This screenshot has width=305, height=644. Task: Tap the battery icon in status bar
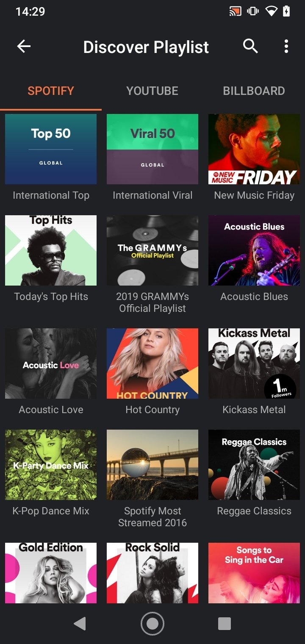point(286,11)
